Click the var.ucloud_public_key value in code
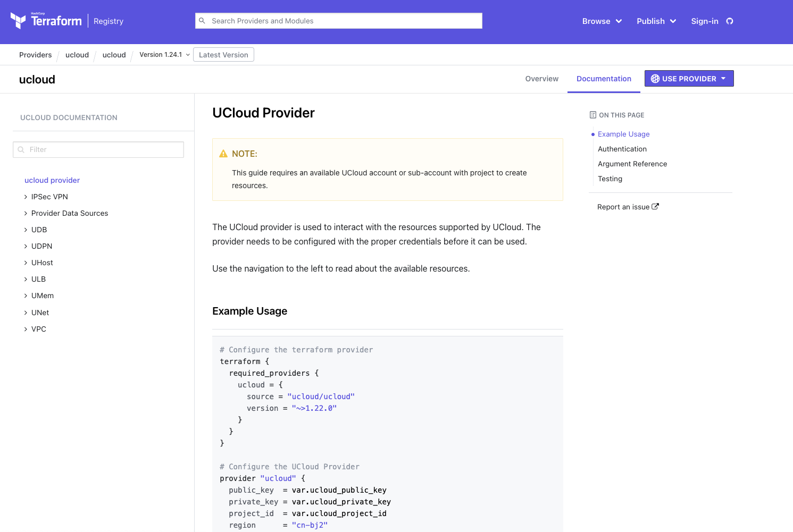Screen dimensions: 793x532 click(x=339, y=490)
